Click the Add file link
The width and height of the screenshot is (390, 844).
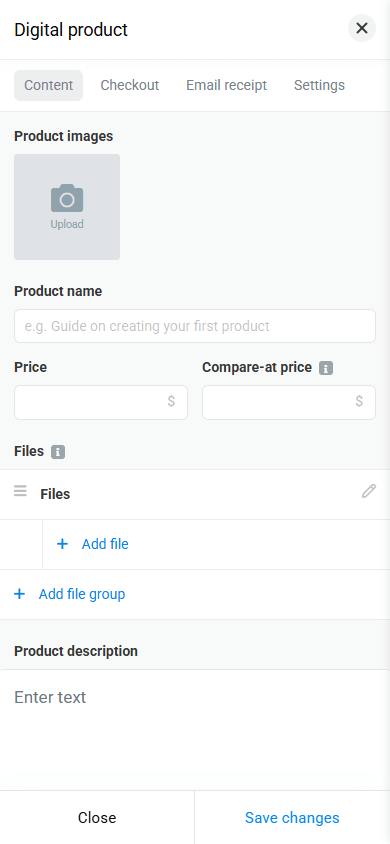105,544
